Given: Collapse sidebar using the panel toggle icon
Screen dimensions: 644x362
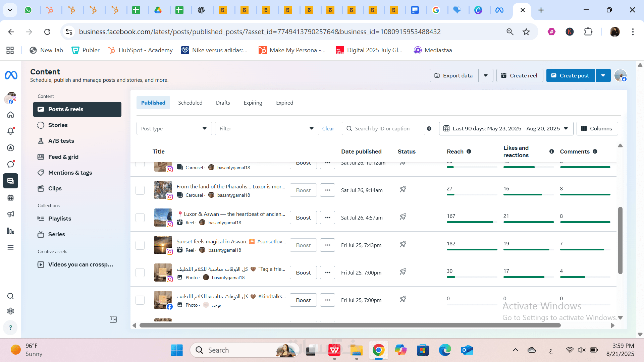Looking at the screenshot, I should coord(113,319).
